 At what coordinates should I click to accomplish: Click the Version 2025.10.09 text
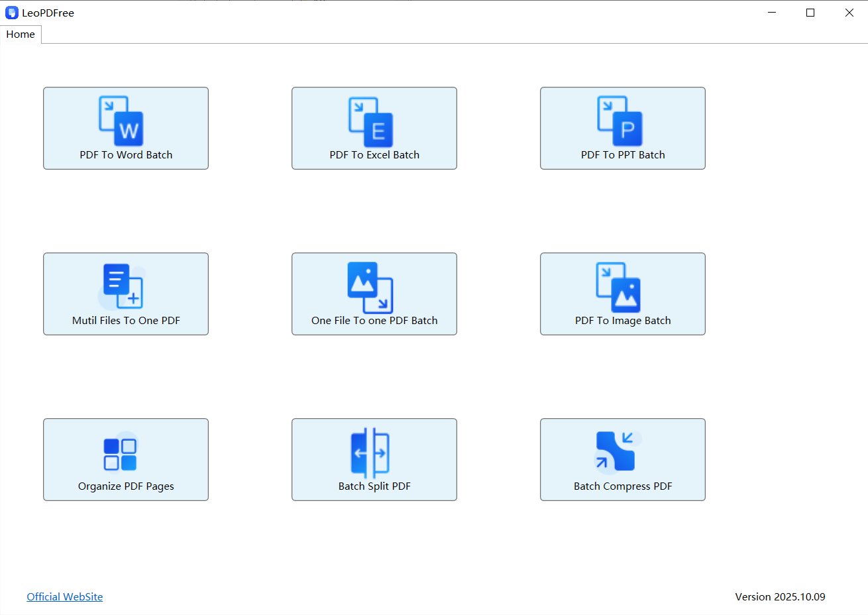pyautogui.click(x=780, y=596)
